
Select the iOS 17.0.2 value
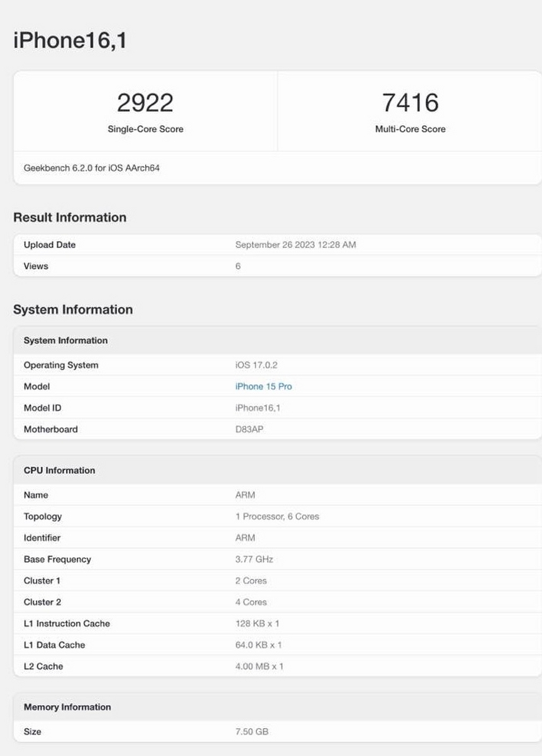tap(256, 365)
